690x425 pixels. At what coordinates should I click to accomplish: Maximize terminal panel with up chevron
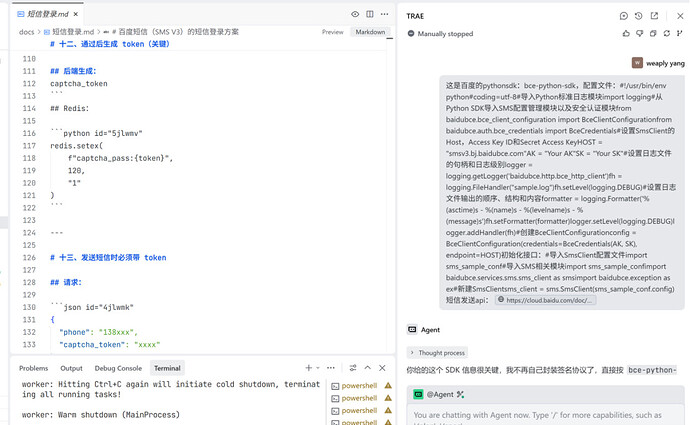[367, 368]
